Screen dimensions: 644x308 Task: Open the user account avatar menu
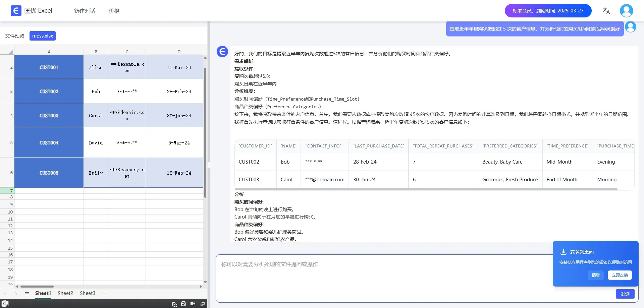[x=626, y=11]
